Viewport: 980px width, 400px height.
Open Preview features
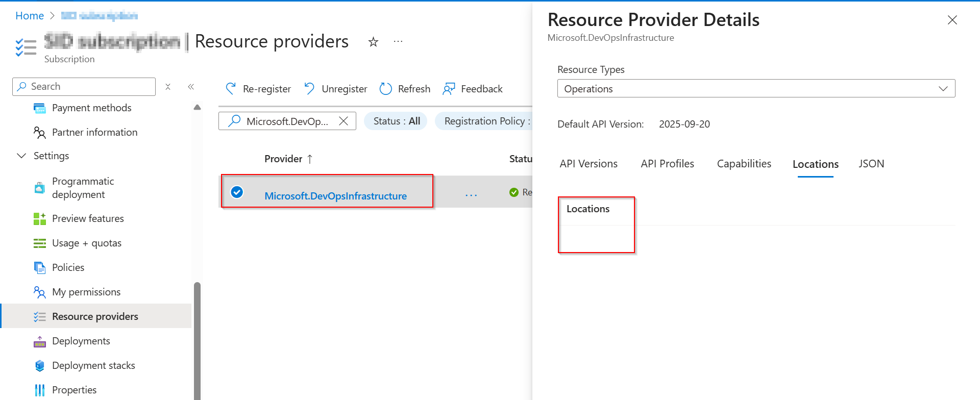88,218
